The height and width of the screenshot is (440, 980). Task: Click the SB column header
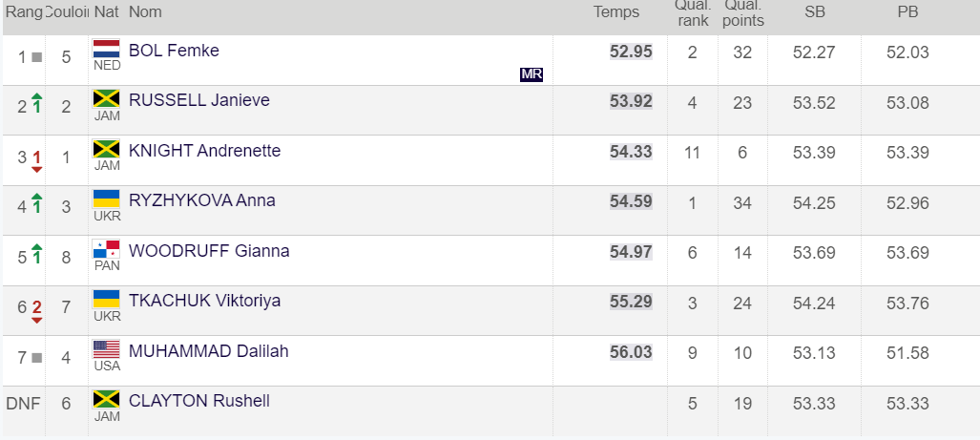click(x=814, y=12)
